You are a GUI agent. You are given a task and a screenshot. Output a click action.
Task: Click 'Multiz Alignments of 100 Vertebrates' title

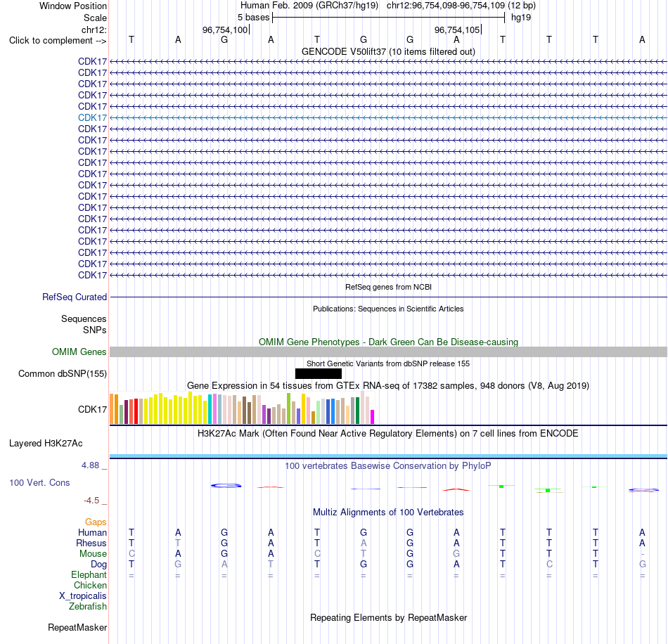[388, 512]
